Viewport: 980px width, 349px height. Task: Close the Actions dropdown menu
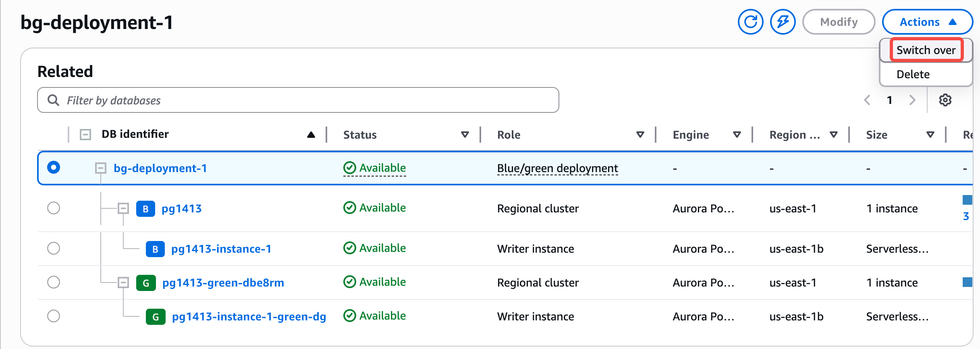click(x=927, y=22)
